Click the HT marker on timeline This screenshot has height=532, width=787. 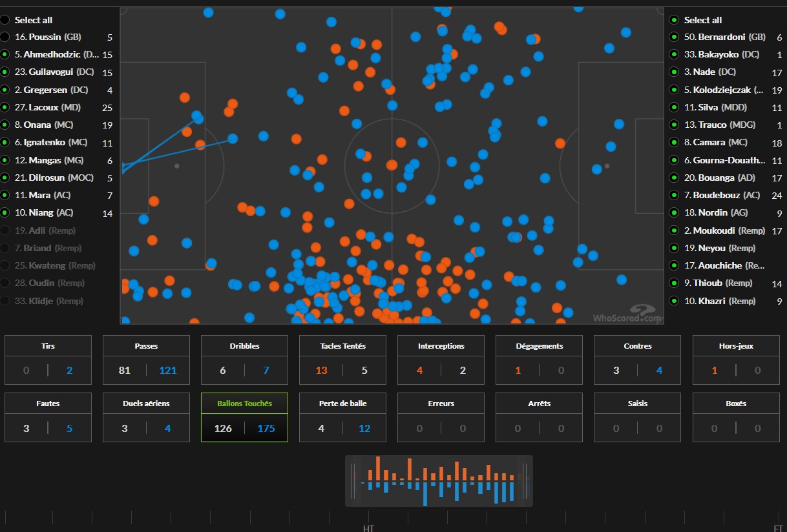(x=368, y=527)
